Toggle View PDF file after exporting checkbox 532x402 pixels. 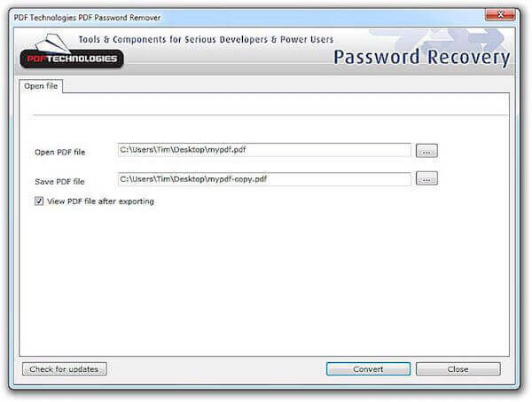pyautogui.click(x=39, y=201)
